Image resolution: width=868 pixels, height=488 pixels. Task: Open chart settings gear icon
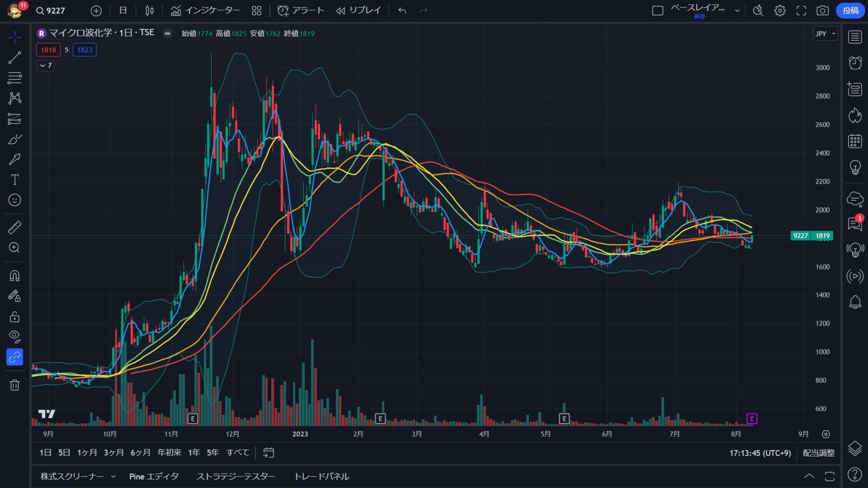point(780,10)
